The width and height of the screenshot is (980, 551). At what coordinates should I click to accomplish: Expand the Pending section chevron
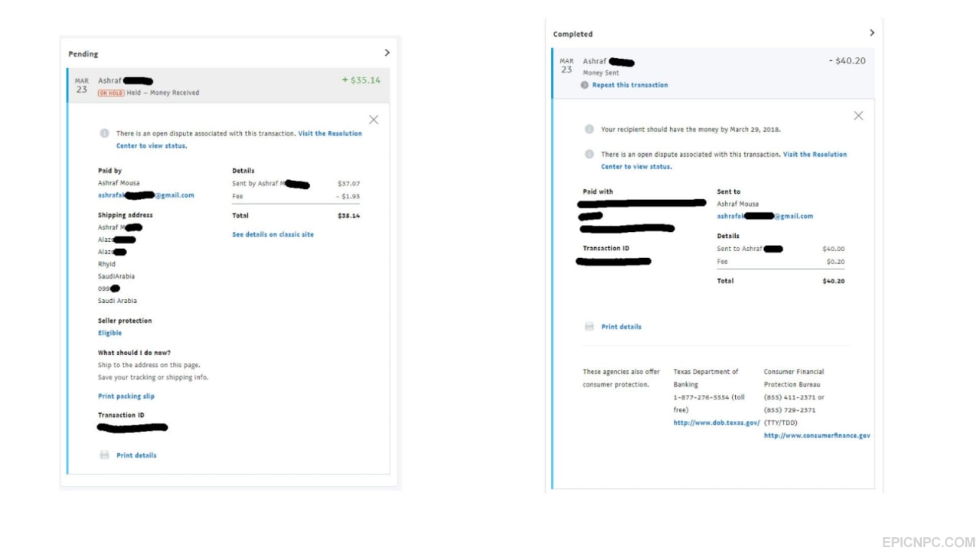point(387,53)
